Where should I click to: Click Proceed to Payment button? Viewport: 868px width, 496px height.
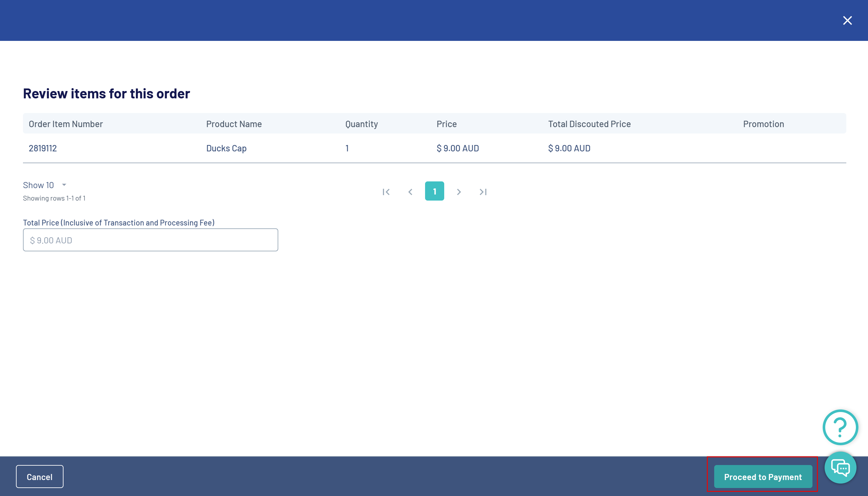[762, 476]
